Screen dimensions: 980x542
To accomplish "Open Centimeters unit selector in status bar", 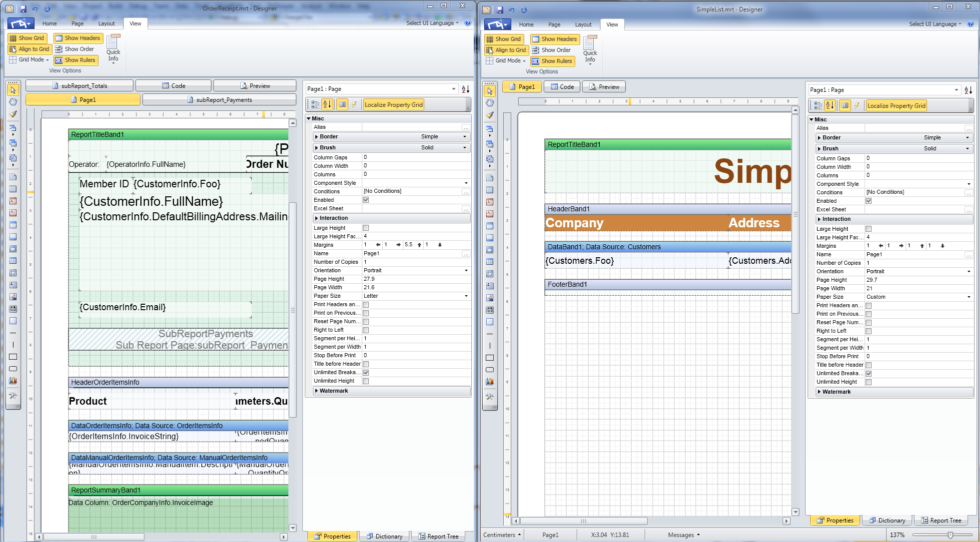I will pos(502,535).
